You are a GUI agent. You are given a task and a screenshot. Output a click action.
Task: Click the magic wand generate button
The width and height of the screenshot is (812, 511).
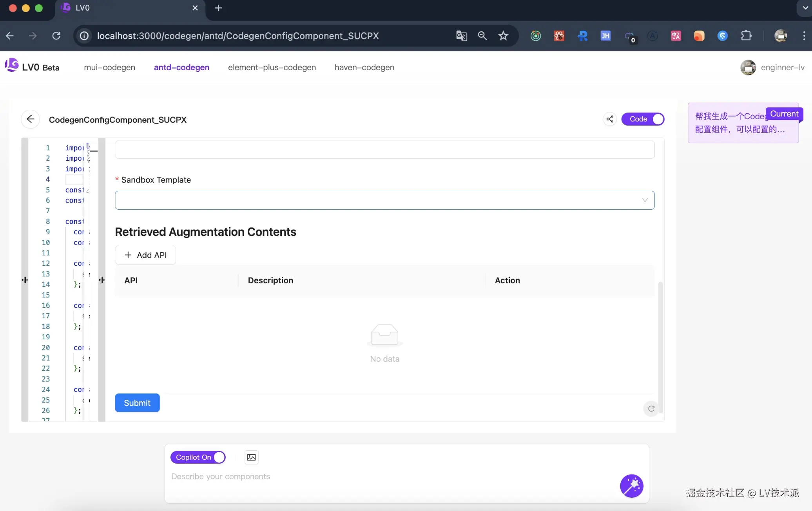coord(631,486)
